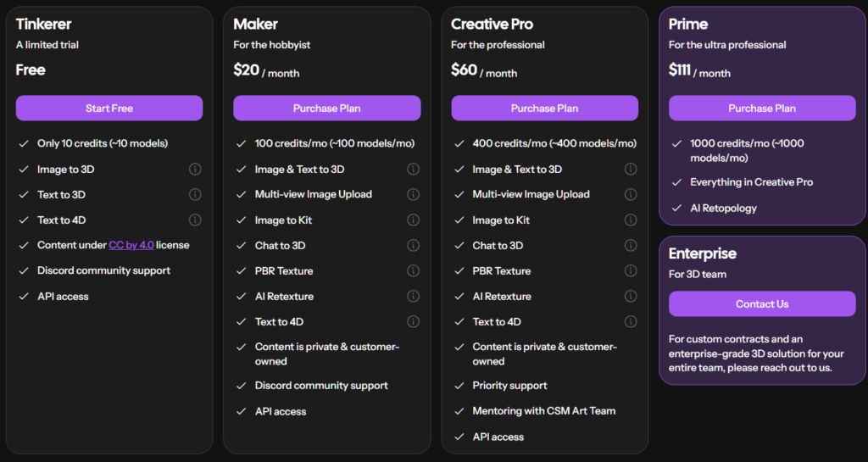
Task: Open info icon for Tinkerer Image to 3D
Action: [x=195, y=170]
